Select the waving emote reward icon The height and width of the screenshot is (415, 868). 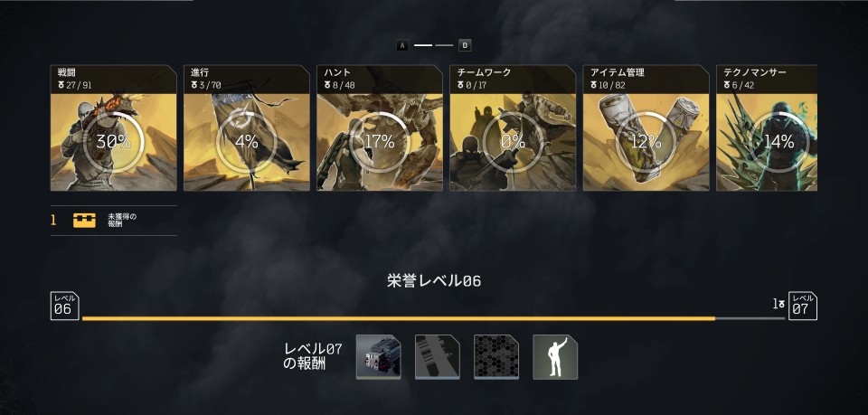tap(555, 357)
